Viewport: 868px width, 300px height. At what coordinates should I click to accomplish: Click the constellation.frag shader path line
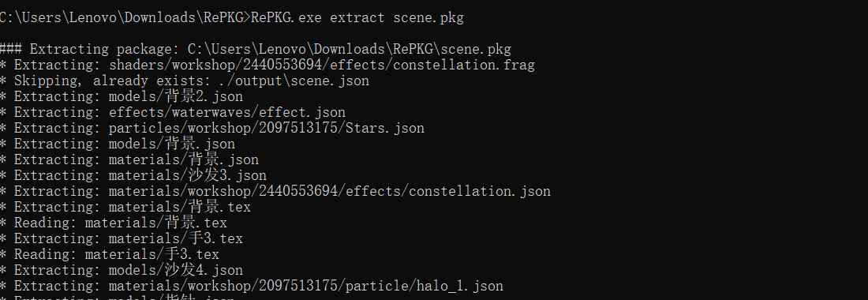[268, 66]
